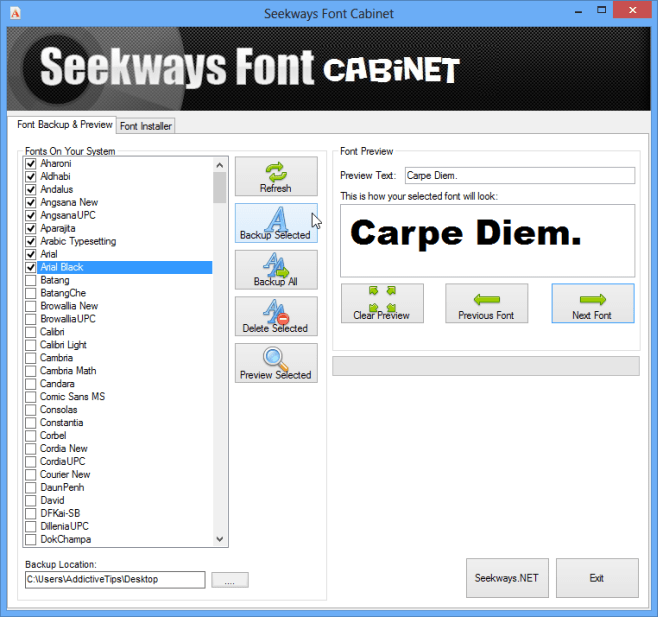Click the Carpe Diem preview display area

pyautogui.click(x=487, y=241)
